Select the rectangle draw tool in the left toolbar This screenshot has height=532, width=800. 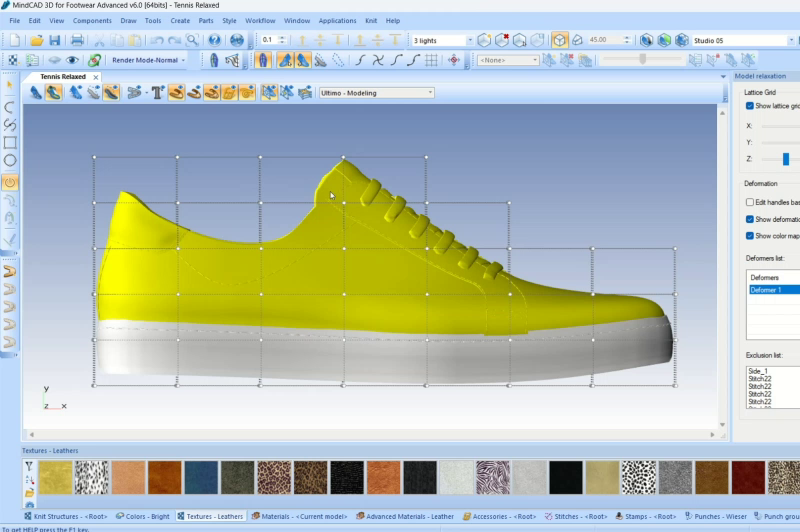pos(10,142)
